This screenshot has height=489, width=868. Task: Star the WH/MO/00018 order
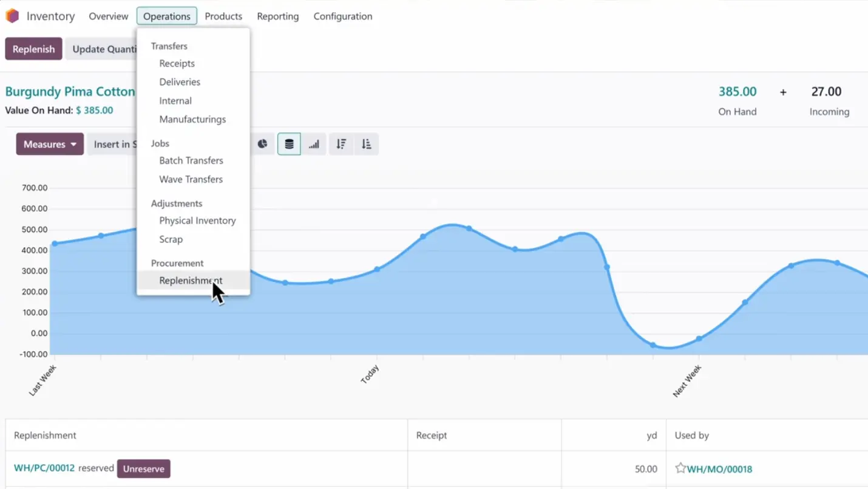(680, 468)
